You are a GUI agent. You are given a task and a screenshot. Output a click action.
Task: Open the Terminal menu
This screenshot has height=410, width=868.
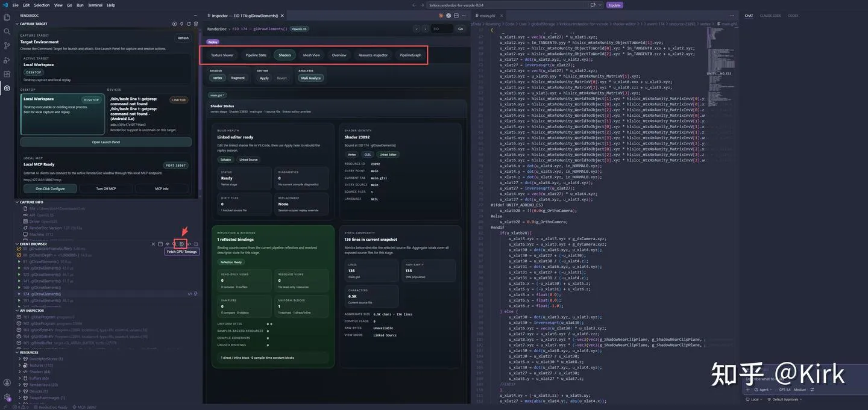pos(95,5)
